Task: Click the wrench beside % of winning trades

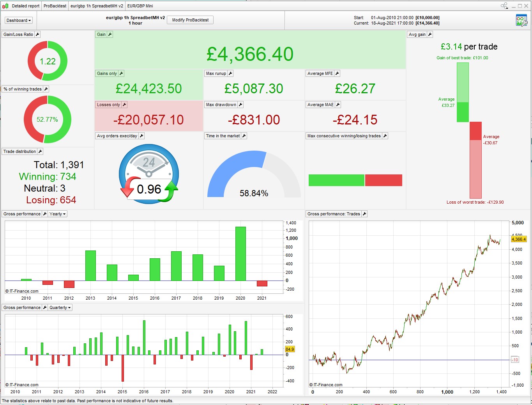Action: pyautogui.click(x=46, y=89)
